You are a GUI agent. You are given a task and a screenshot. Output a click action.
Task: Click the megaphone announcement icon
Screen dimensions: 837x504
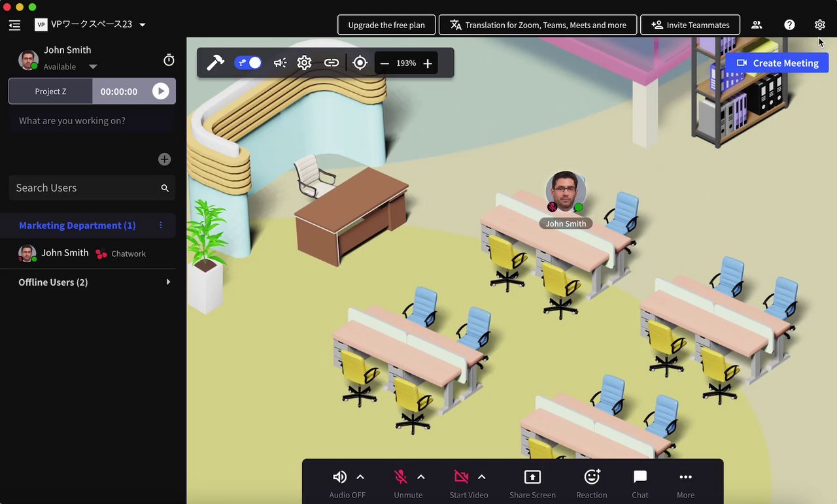(x=280, y=63)
